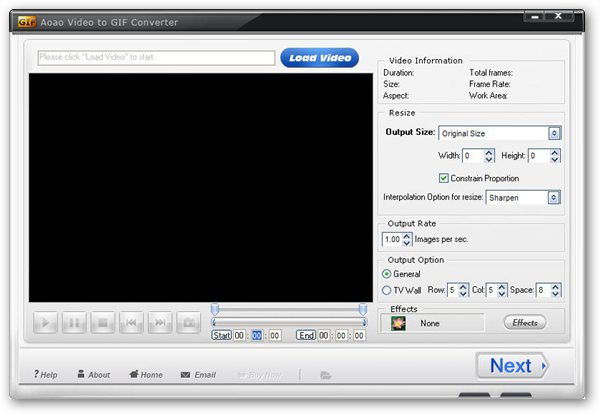The width and height of the screenshot is (600, 414).
Task: Decrease TV Wall Col value
Action: coord(502,293)
